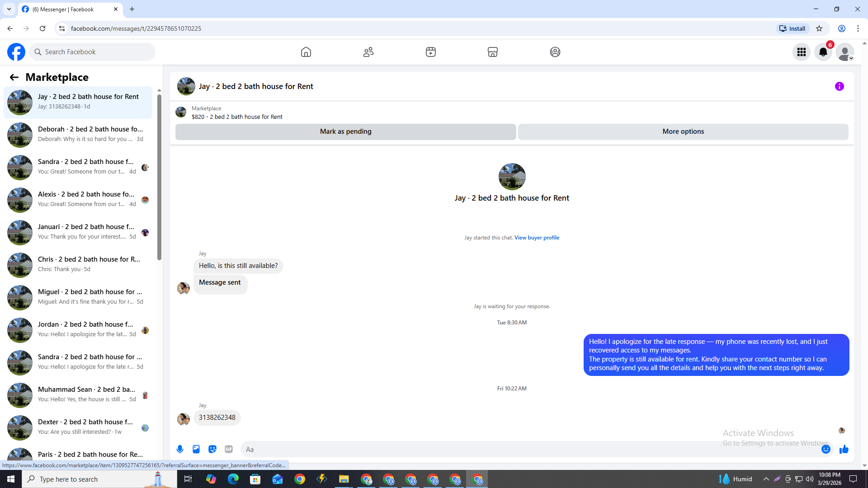Click the browser Back button

(10, 28)
